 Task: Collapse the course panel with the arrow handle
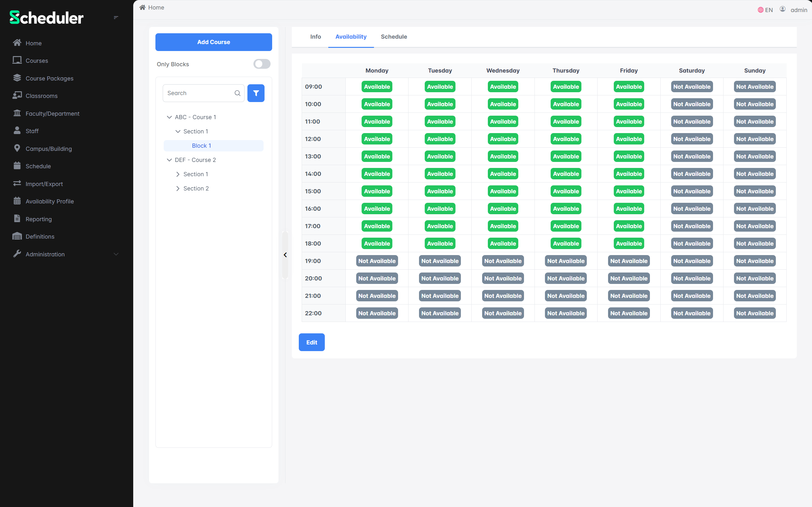click(x=285, y=255)
